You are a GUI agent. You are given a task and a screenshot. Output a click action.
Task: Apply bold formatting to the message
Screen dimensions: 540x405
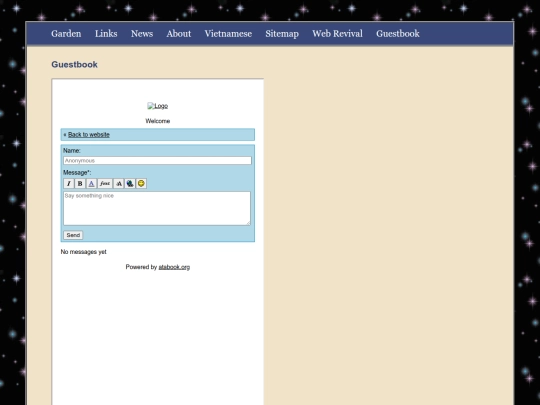tap(80, 184)
